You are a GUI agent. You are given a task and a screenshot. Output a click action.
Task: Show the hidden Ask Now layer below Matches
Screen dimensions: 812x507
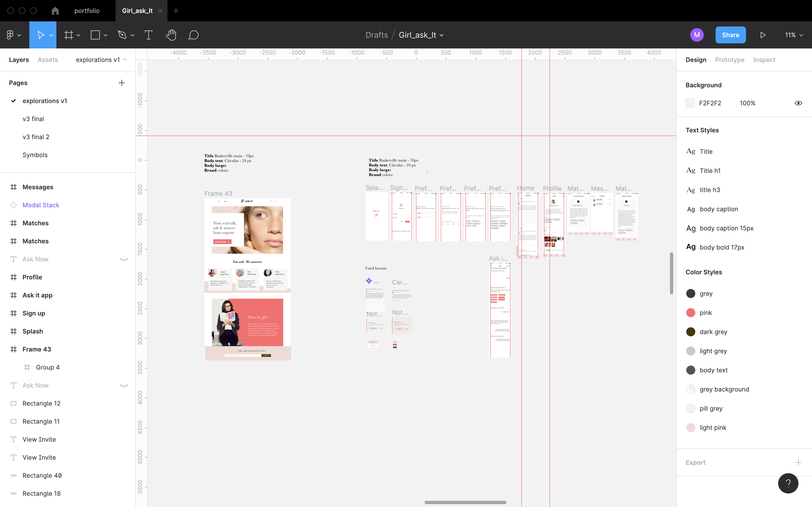[x=124, y=259]
